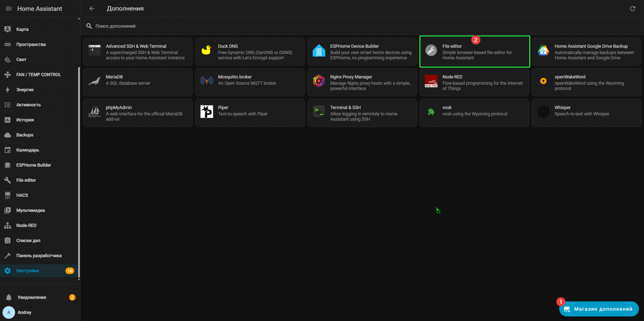Click the phpMyAdmin sailboat icon
This screenshot has width=644, height=321.
coord(95,111)
